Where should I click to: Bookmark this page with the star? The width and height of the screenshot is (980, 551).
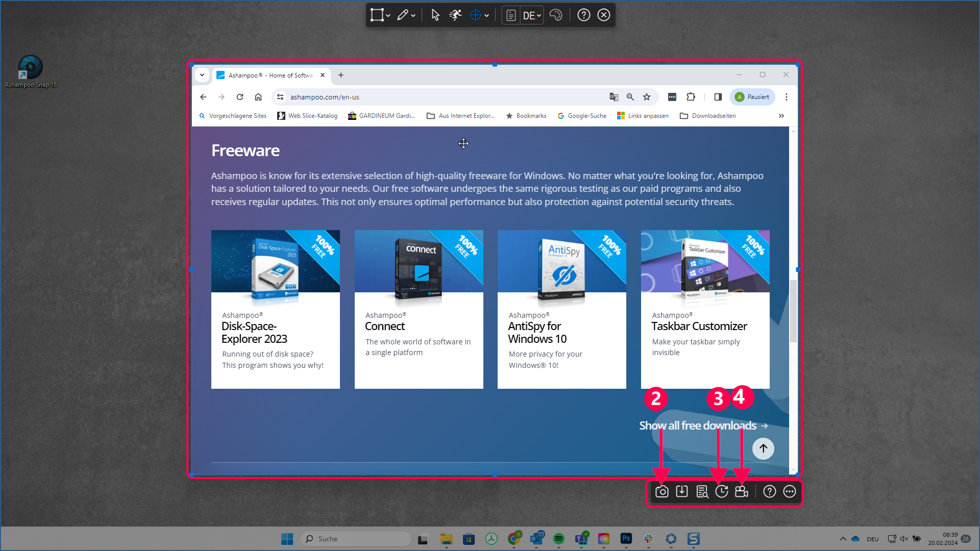pyautogui.click(x=647, y=97)
